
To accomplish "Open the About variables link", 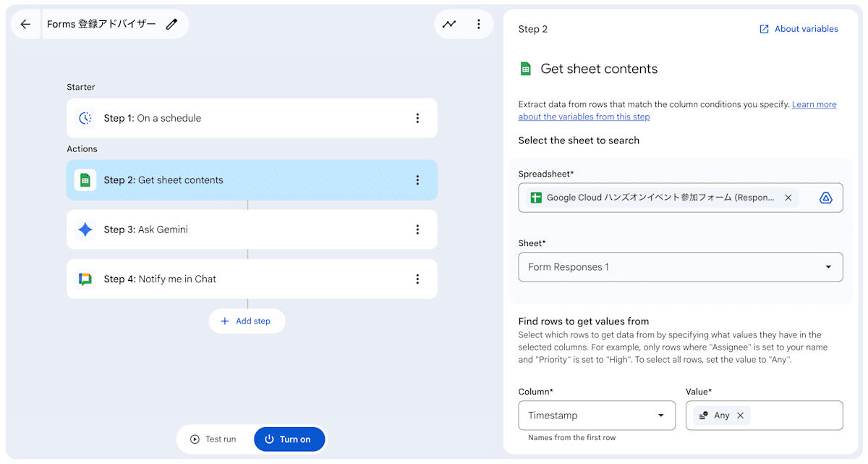I will (x=799, y=29).
